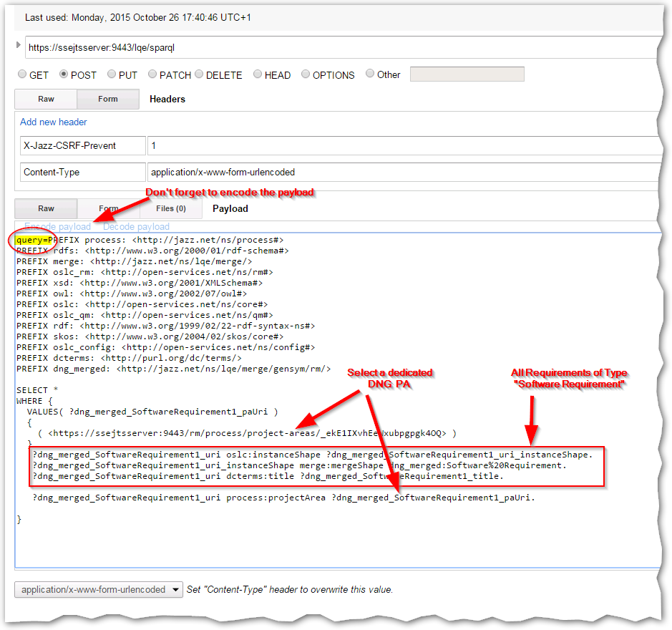Click the custom method text field

467,74
